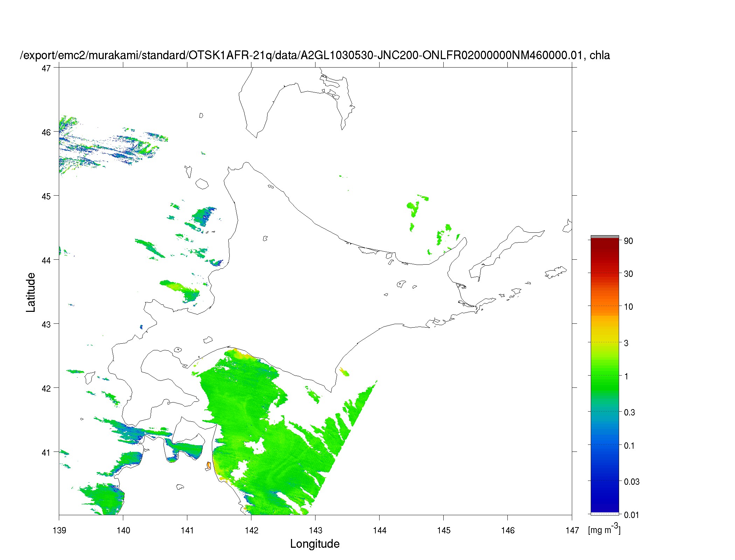Click latitude tick label 42

click(x=46, y=388)
